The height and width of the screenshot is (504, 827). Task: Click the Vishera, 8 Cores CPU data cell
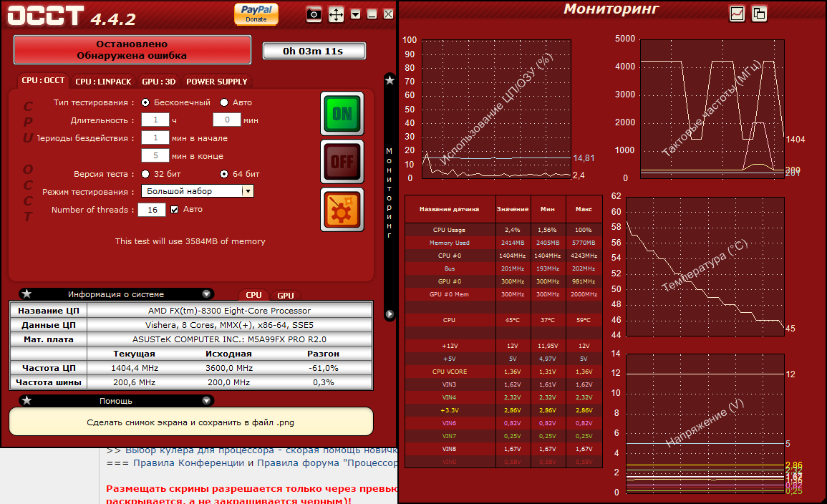click(x=229, y=325)
